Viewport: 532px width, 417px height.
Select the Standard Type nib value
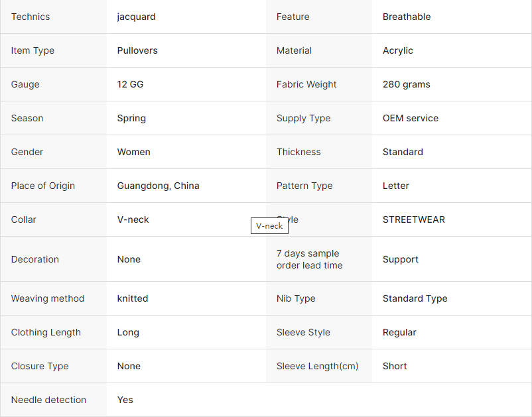click(x=415, y=299)
